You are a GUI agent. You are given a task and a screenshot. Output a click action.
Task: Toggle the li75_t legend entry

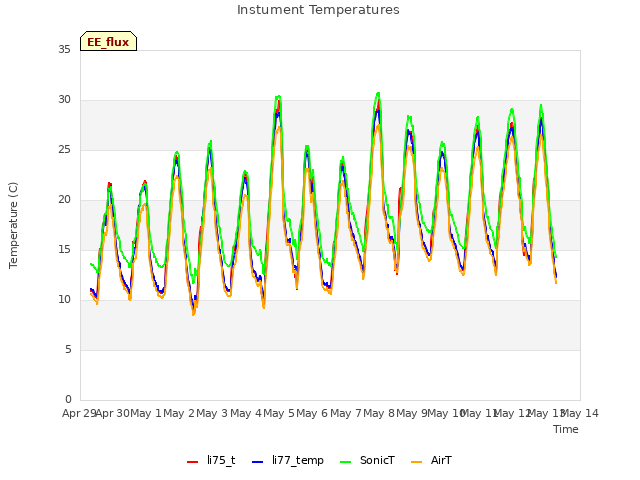(211, 460)
